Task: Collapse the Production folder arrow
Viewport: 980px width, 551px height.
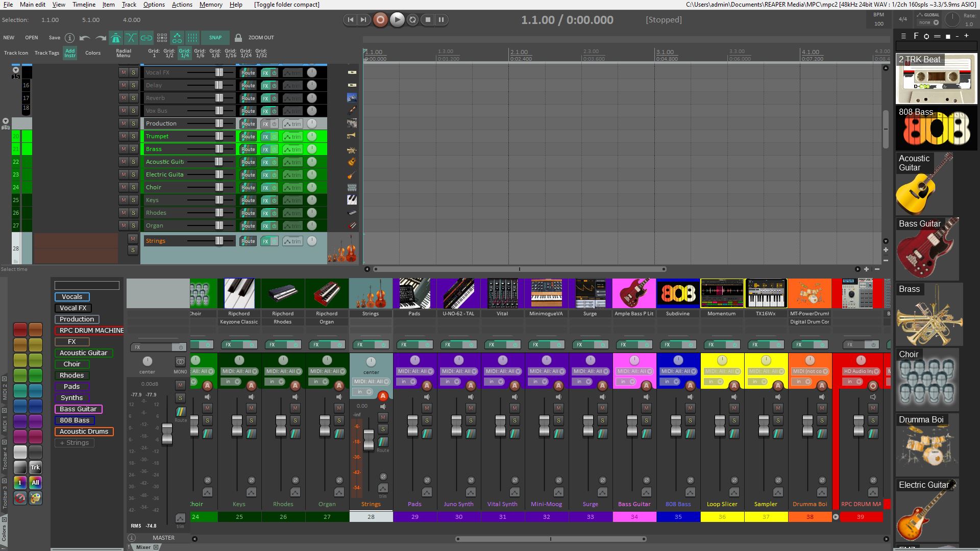Action: click(x=6, y=121)
